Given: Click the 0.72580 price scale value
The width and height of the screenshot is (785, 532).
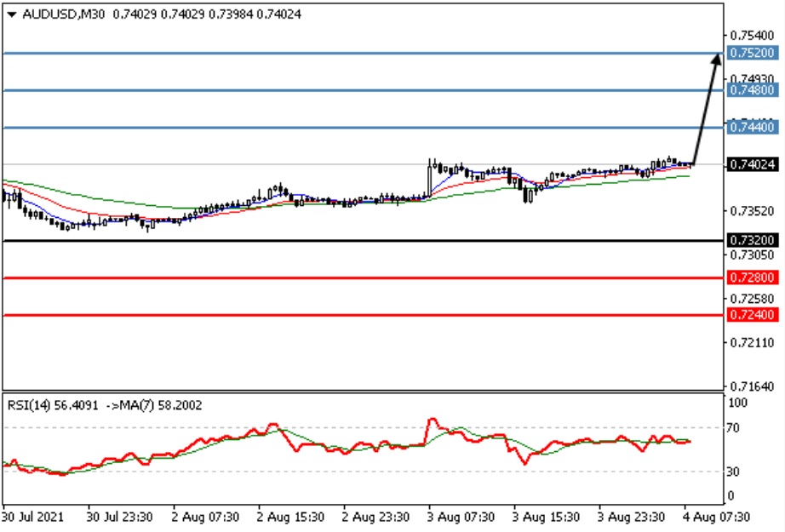Looking at the screenshot, I should (752, 299).
